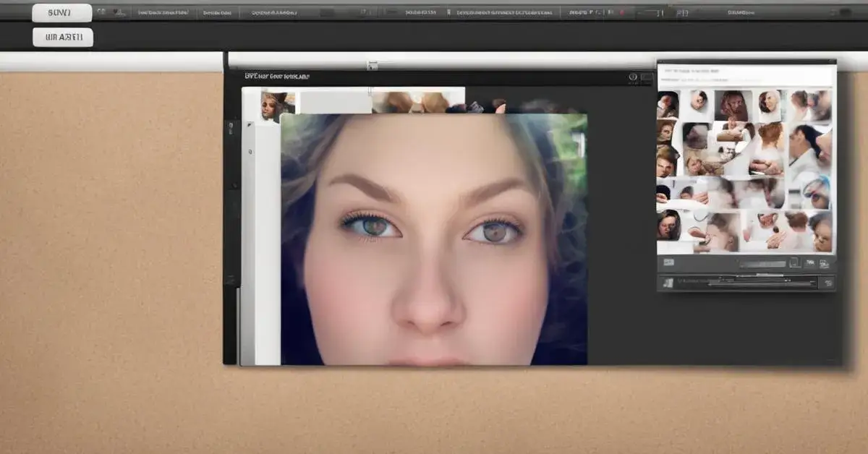Click the top-left button in the toolbar
Viewport: 868px width, 454px height.
click(62, 12)
